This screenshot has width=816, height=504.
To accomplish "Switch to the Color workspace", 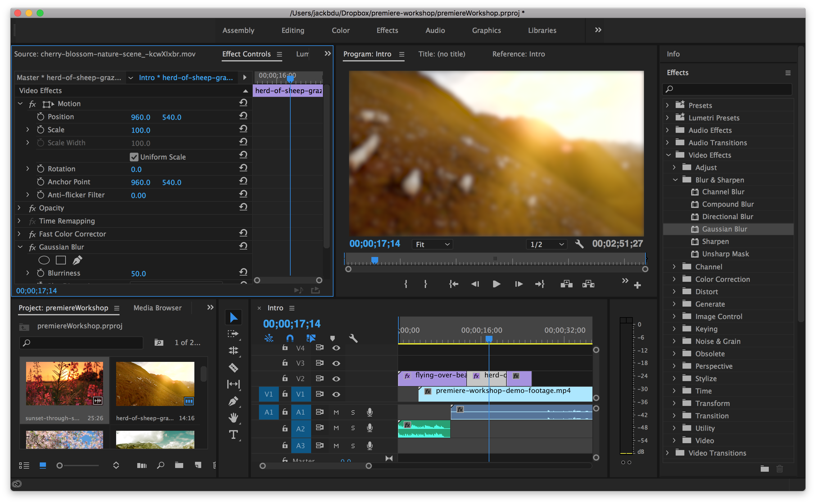I will pyautogui.click(x=341, y=30).
